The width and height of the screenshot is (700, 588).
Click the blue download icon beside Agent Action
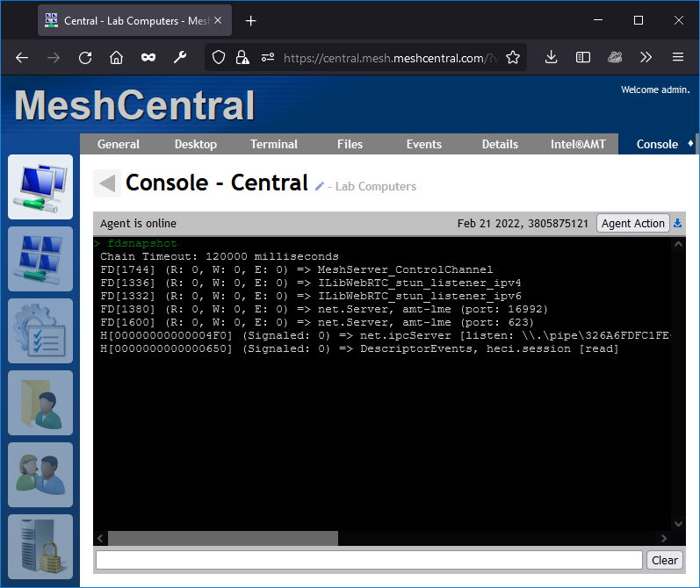pos(678,223)
